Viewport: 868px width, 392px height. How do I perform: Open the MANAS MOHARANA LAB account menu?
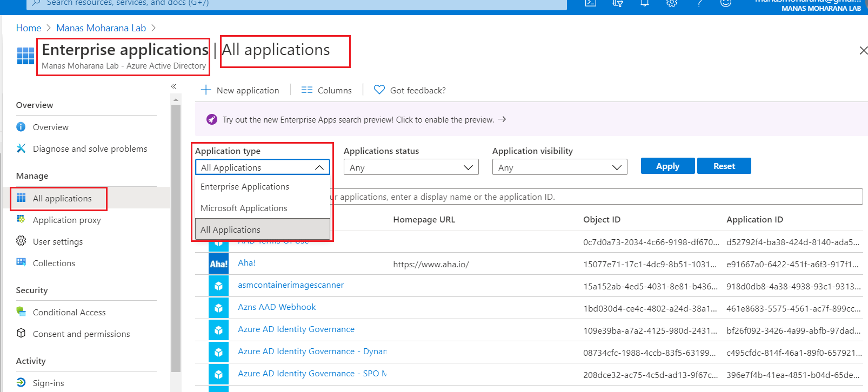coord(809,5)
